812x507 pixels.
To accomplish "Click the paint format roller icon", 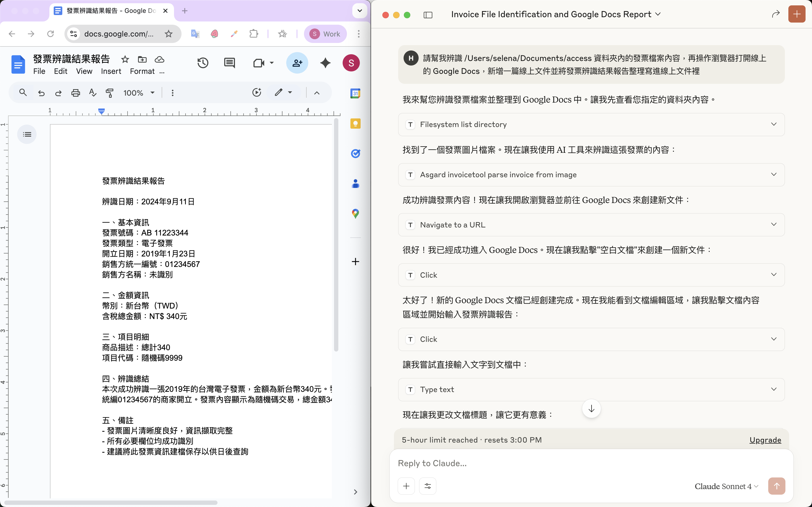I will pyautogui.click(x=110, y=93).
